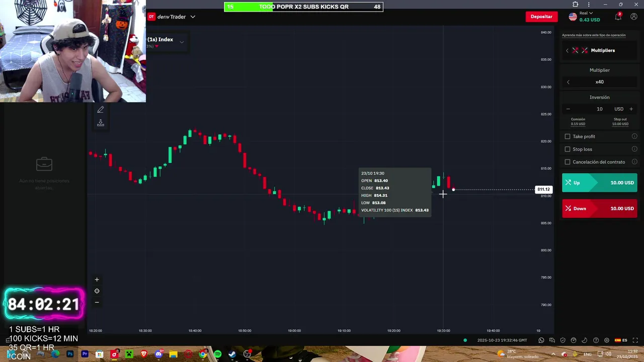Click the previous multiplier arrow beside x40
Image resolution: width=644 pixels, height=362 pixels.
click(568, 82)
